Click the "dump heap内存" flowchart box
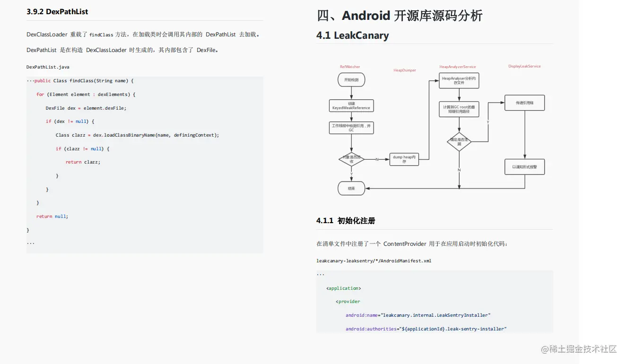This screenshot has height=364, width=627. coord(404,159)
